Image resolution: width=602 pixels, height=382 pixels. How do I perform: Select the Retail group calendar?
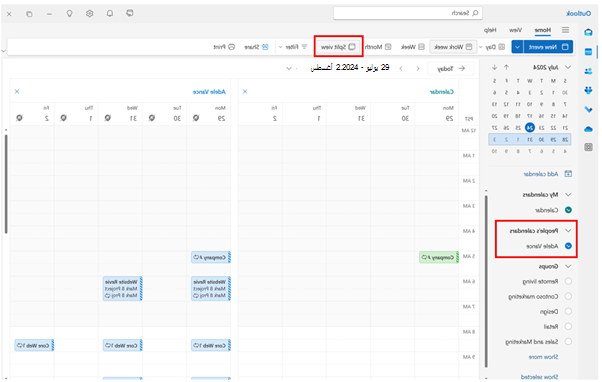pos(568,326)
